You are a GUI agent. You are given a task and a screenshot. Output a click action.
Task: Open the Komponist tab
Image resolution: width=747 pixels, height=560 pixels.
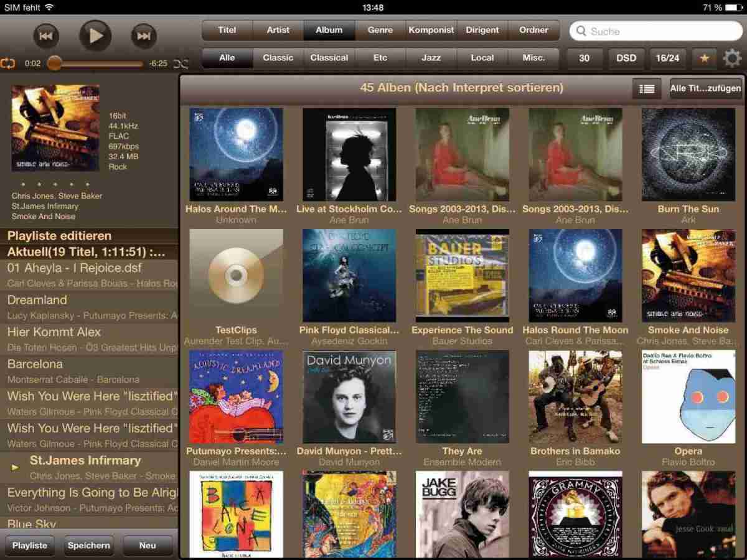tap(431, 30)
